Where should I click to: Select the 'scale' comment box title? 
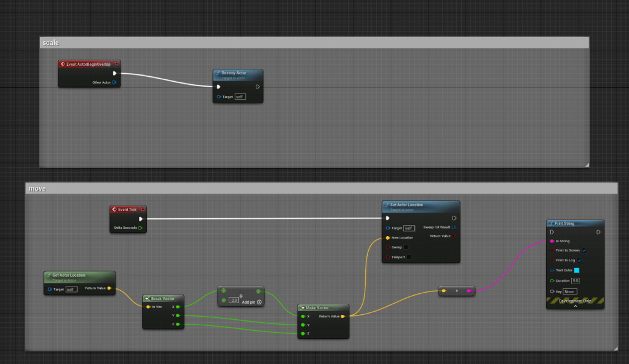click(x=49, y=42)
